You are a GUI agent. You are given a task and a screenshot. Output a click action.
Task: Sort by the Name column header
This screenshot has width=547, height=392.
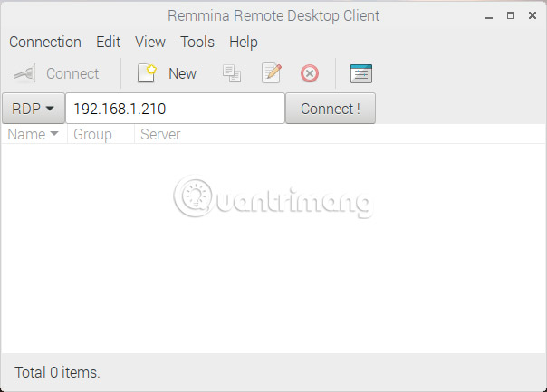(34, 134)
